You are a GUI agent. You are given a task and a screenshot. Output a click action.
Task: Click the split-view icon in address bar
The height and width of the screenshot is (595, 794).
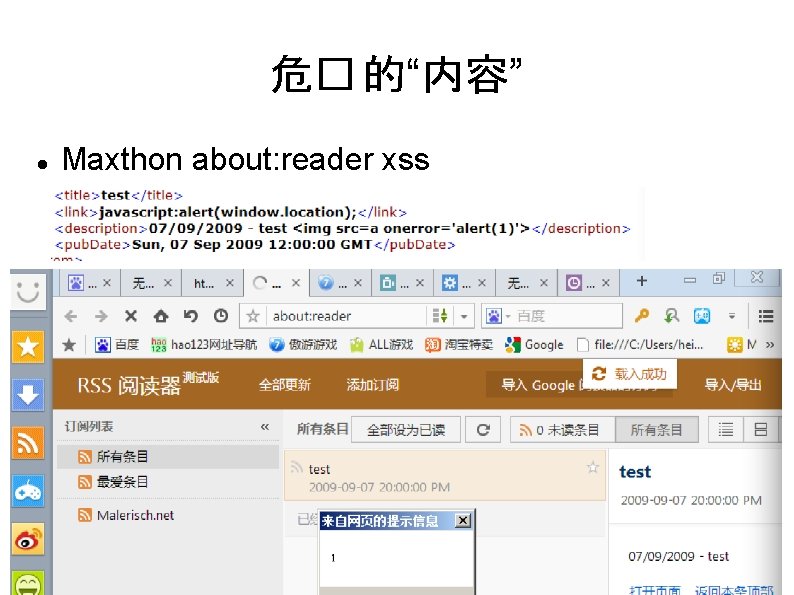click(x=440, y=316)
